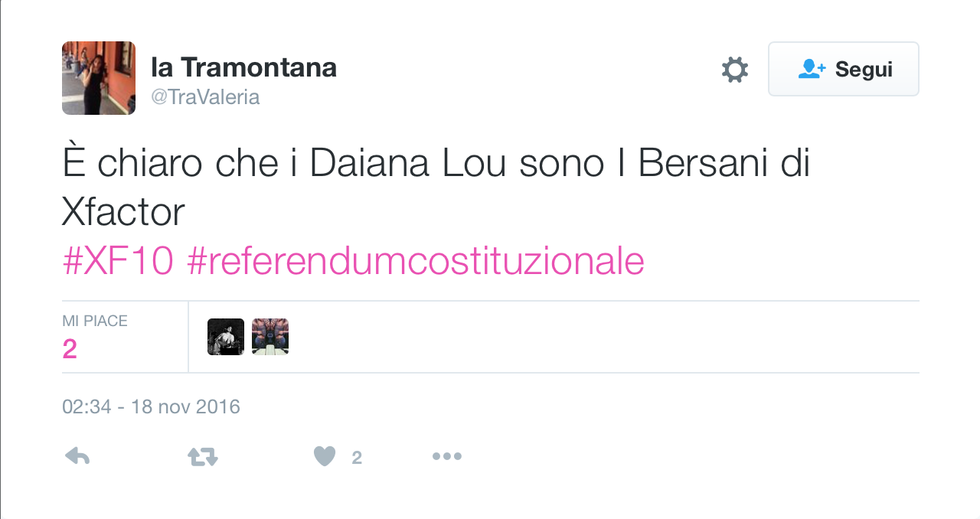Click the tweet text about Daiana Lou
The width and height of the screenshot is (980, 519).
(x=435, y=165)
